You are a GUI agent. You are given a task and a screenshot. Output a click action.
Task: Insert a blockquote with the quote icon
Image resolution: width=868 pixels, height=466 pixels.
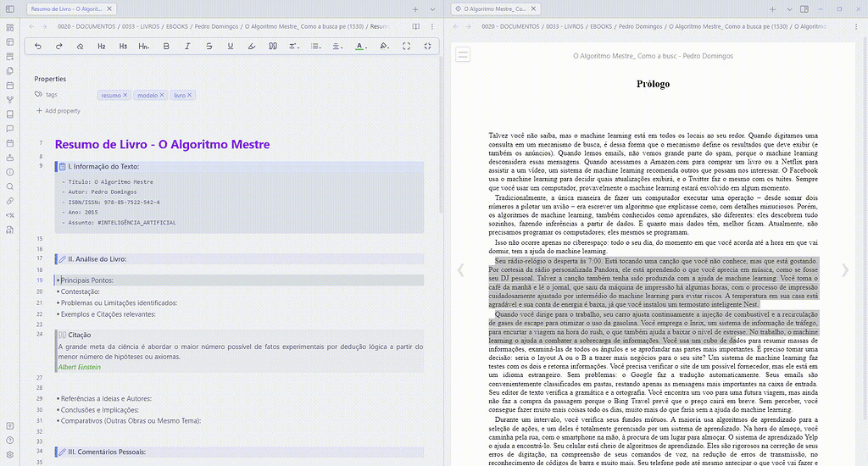click(273, 47)
